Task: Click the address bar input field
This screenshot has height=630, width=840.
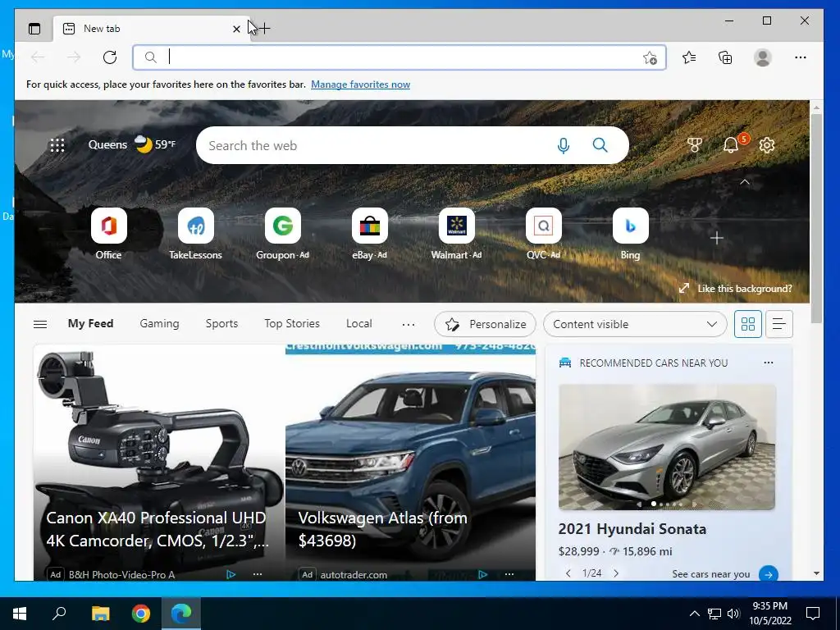Action: click(399, 57)
